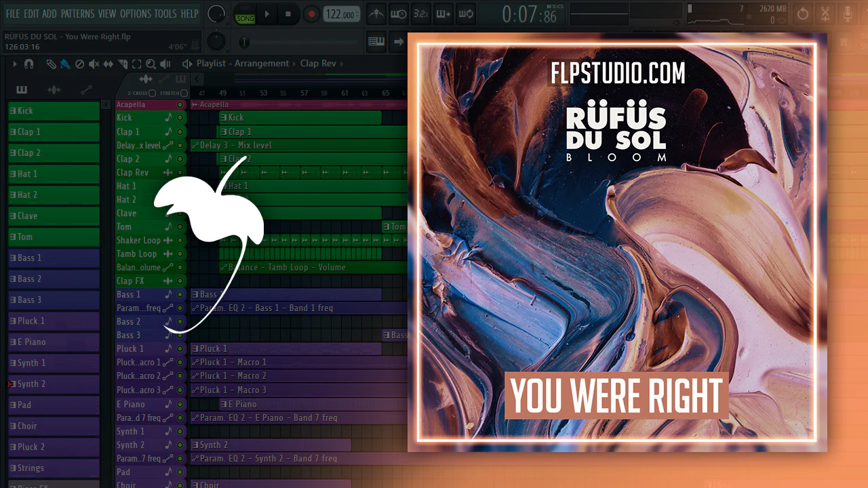Click the typing keyboard to piano icon
Image resolution: width=868 pixels, height=488 pixels.
376,41
